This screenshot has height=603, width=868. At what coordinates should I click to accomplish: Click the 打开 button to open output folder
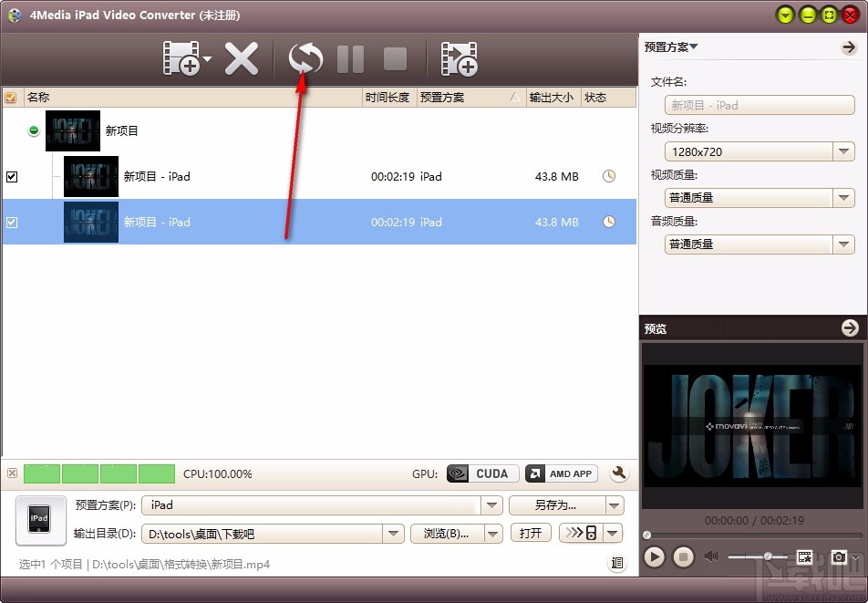pyautogui.click(x=531, y=533)
